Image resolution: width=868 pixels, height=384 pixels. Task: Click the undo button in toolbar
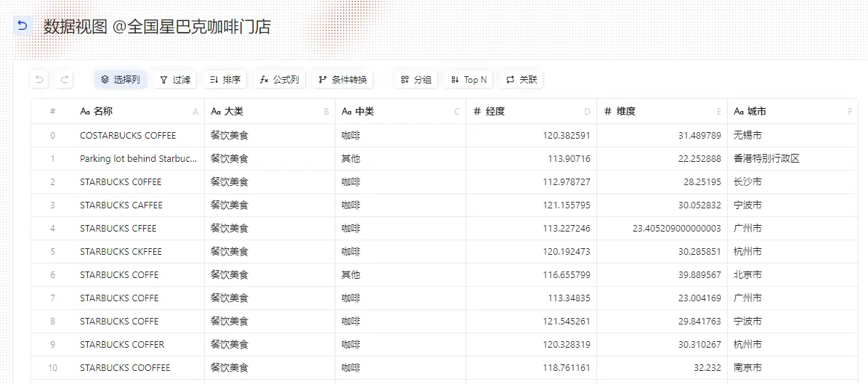pos(39,80)
